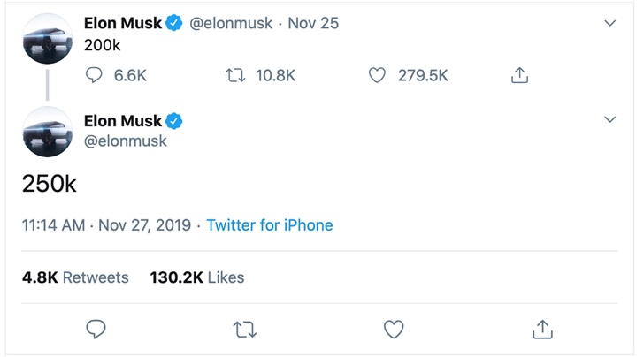Image resolution: width=644 pixels, height=357 pixels.
Task: Open Elon Musk avatar on 200k tweet
Action: (47, 40)
